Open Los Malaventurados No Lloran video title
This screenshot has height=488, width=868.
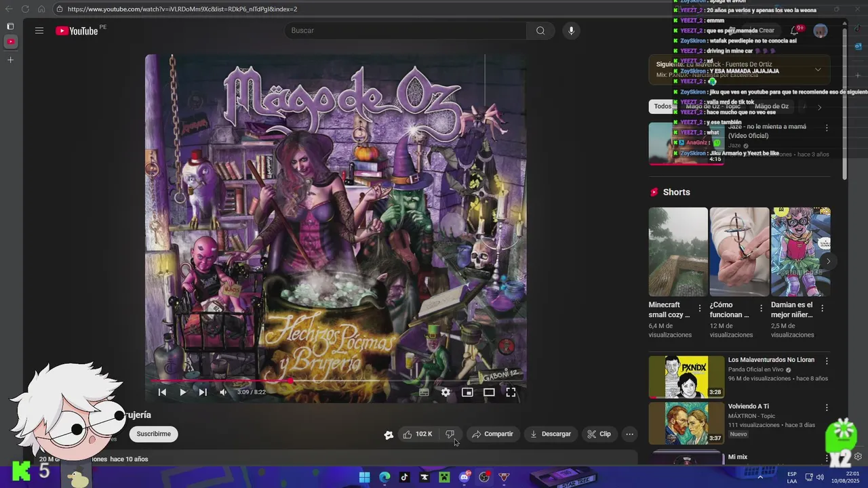[x=771, y=360]
